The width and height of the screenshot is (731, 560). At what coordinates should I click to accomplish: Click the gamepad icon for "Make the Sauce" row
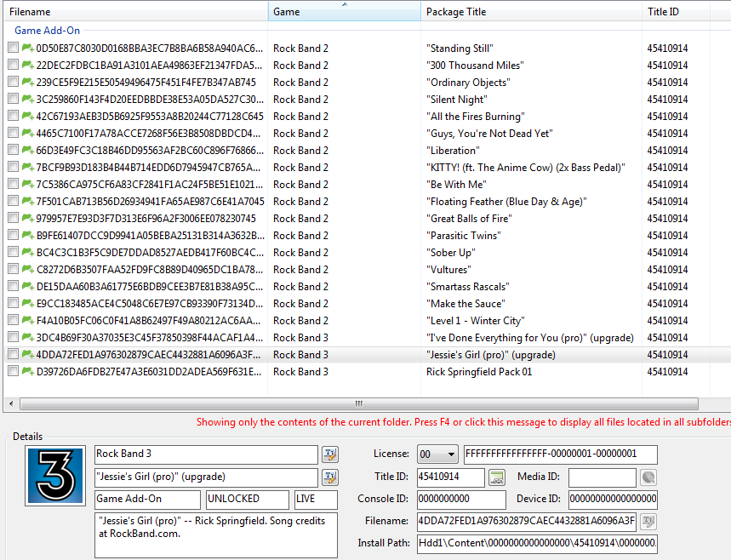pyautogui.click(x=27, y=304)
